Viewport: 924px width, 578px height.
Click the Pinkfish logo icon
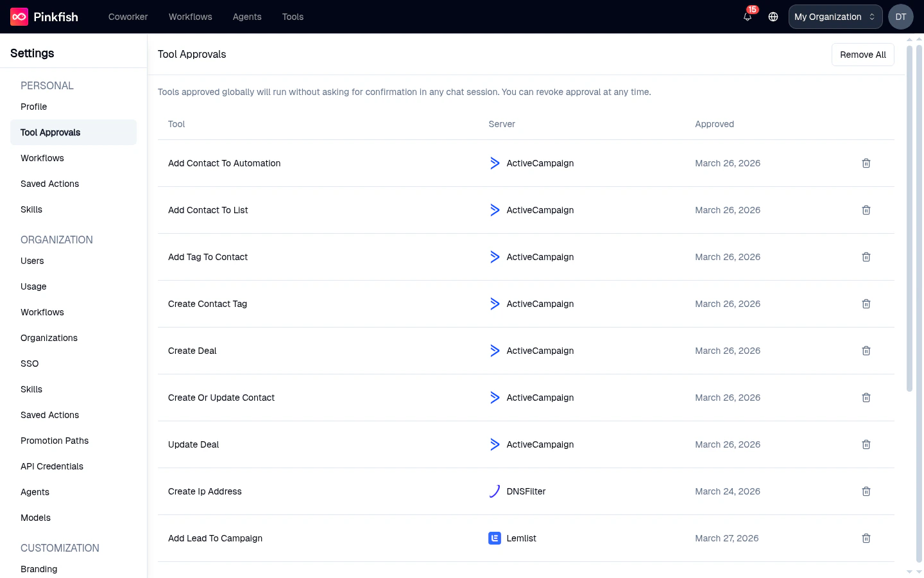coord(17,17)
